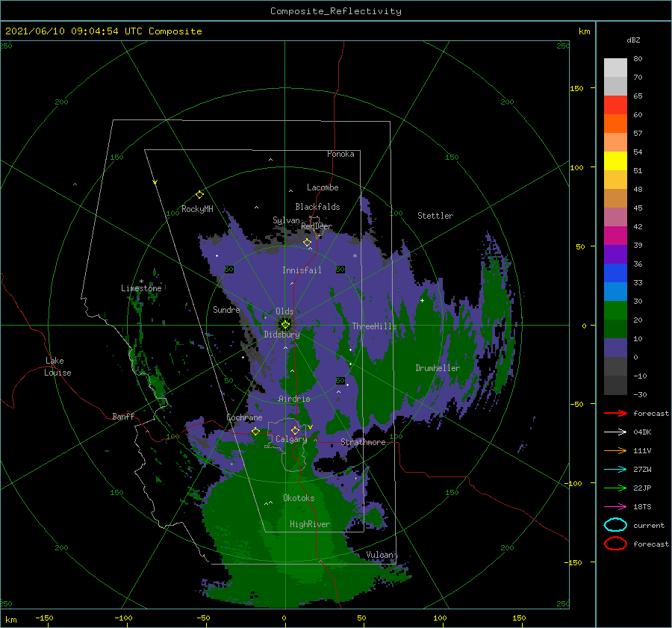The height and width of the screenshot is (628, 672).
Task: Select the Drumheller label
Action: (x=438, y=368)
